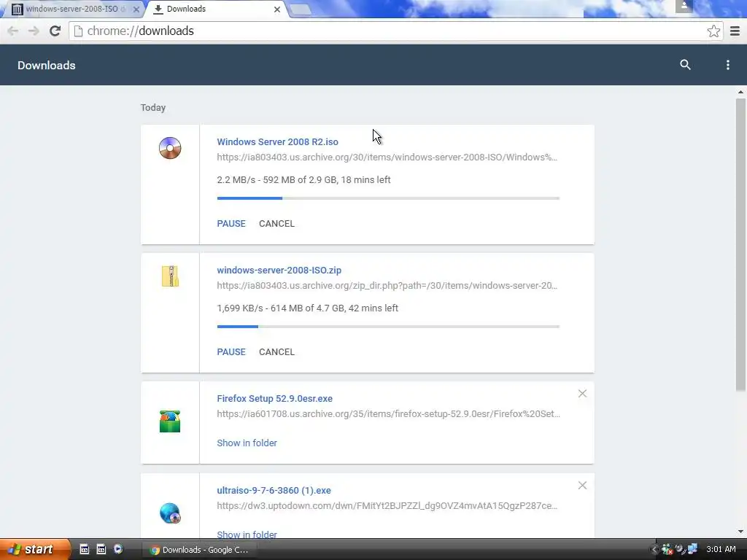Click the Downloads - Google Chrome taskbar button
Screen dimensions: 747x560
200,550
